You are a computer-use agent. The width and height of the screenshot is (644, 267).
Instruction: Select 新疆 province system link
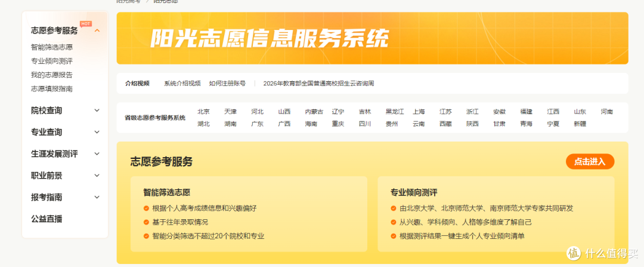click(580, 124)
